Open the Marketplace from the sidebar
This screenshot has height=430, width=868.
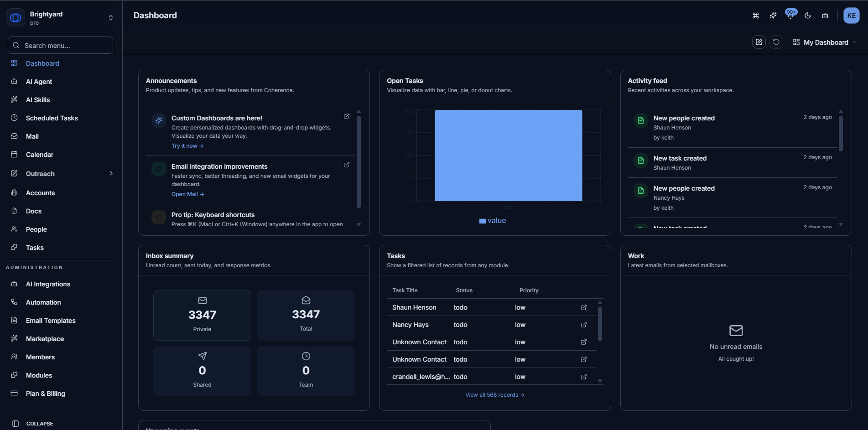pos(45,338)
